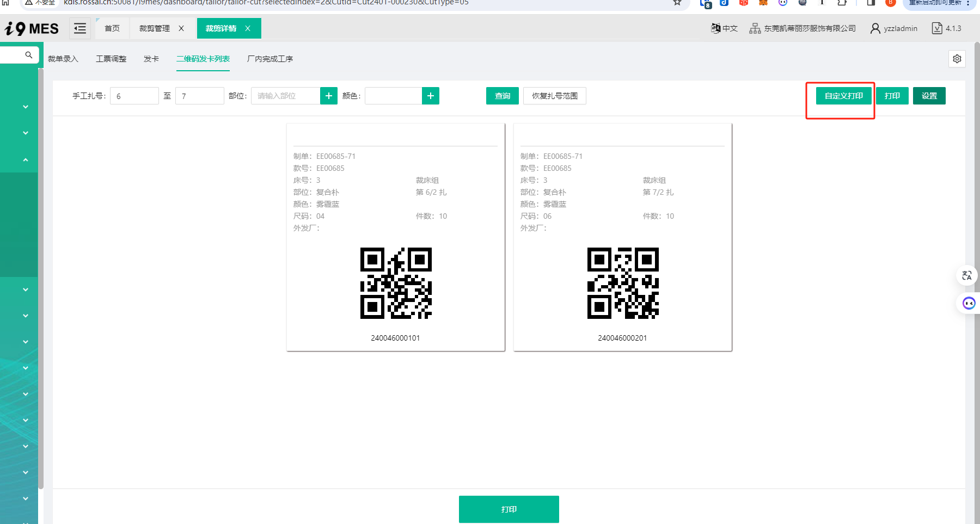Click the MetaMask fox extension icon
This screenshot has width=980, height=524.
[763, 2]
